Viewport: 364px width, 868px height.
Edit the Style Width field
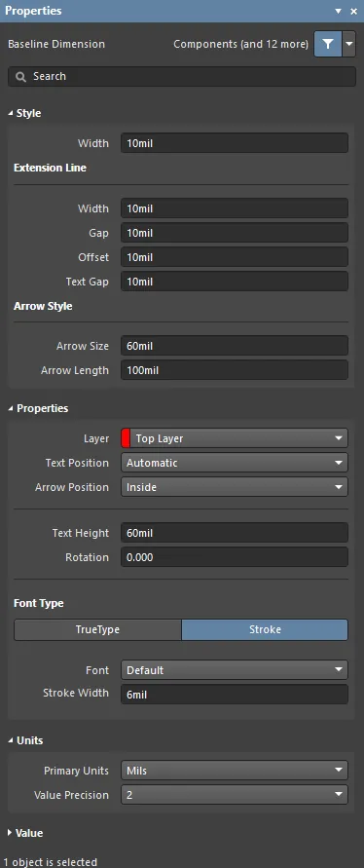tap(235, 143)
